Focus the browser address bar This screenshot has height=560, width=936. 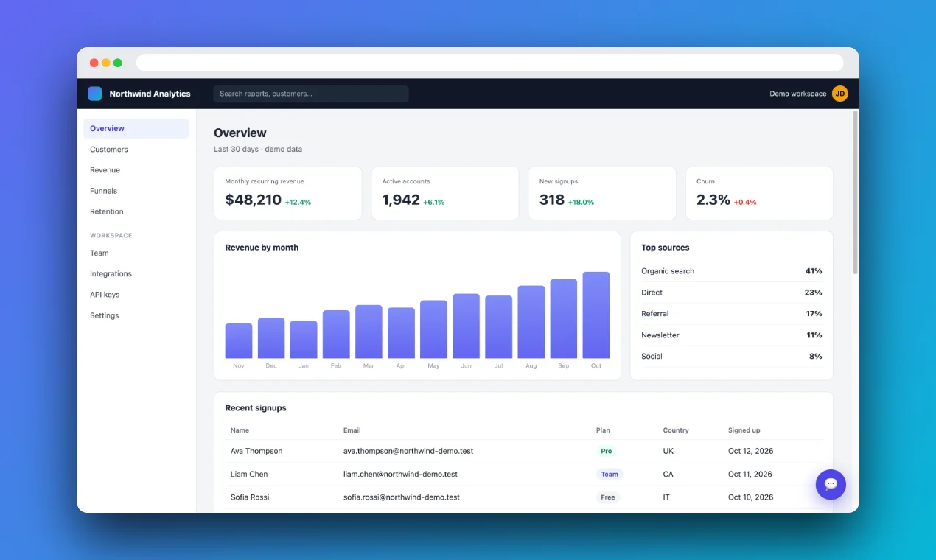click(489, 63)
